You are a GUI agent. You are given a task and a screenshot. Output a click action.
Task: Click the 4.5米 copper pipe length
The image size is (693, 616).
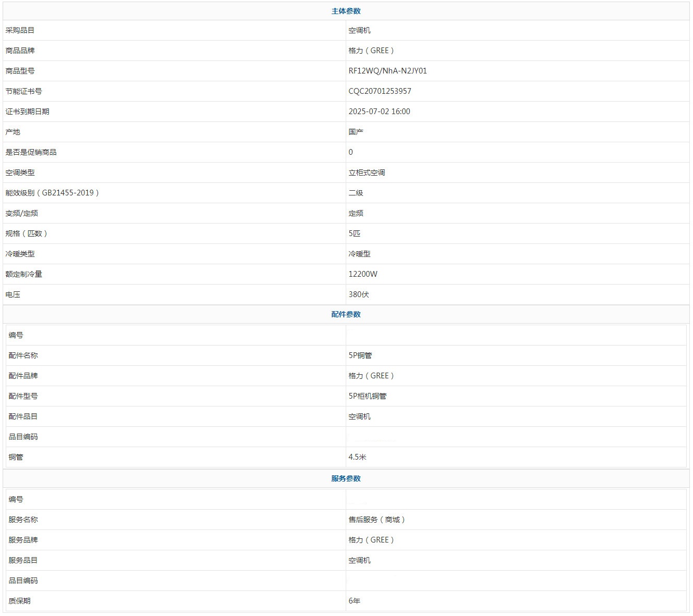357,457
